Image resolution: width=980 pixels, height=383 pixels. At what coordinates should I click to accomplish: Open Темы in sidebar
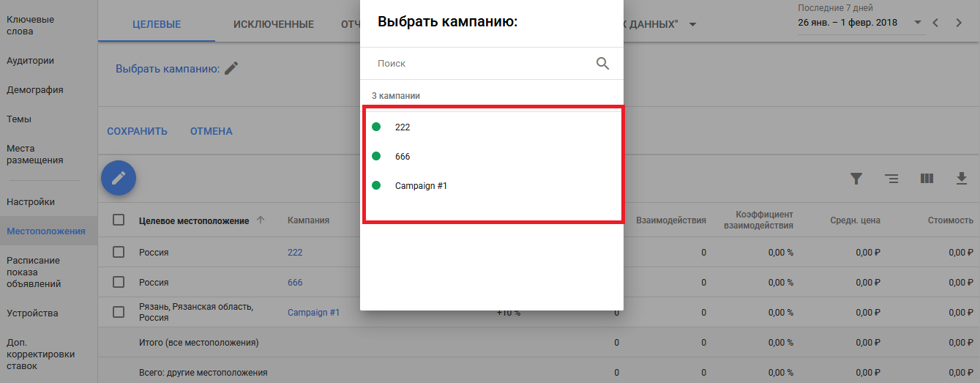19,119
